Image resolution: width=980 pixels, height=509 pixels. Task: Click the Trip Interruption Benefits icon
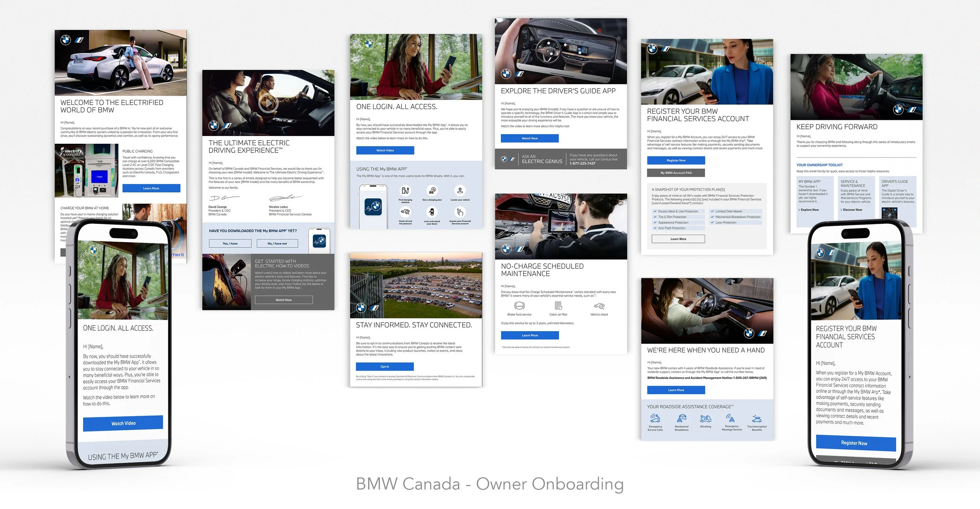(x=757, y=419)
